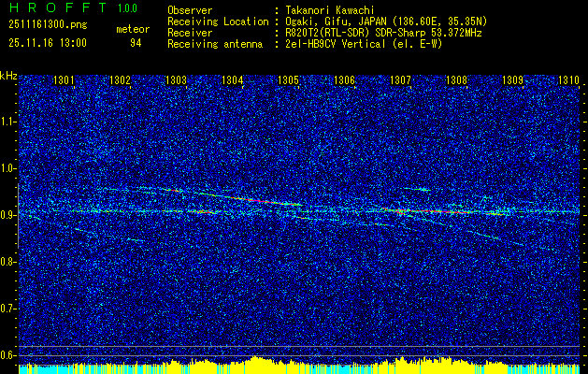Click the 1304 time marker
The width and height of the screenshot is (588, 374).
coord(233,80)
